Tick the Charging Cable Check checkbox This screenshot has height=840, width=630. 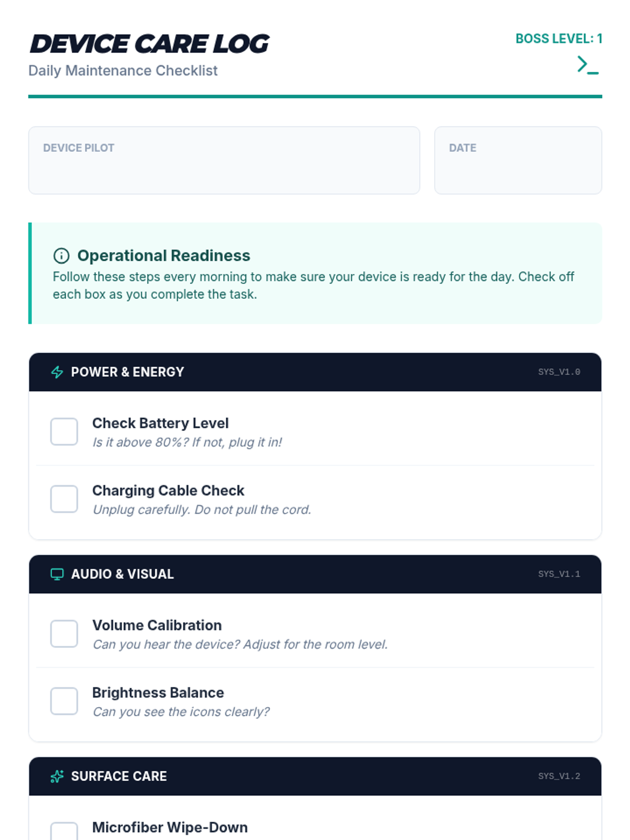coord(64,499)
